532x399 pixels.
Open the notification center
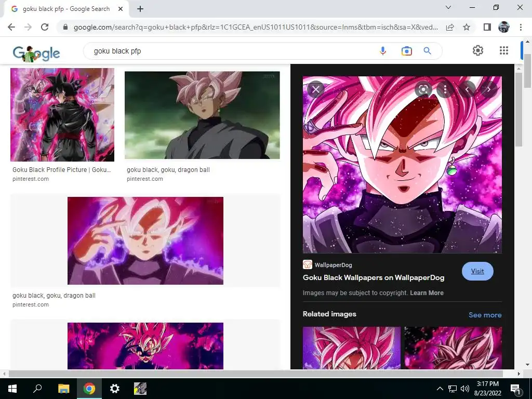pos(516,389)
